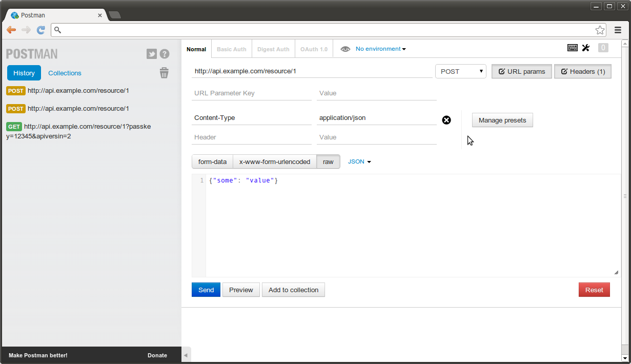Select the Collections tab

65,73
